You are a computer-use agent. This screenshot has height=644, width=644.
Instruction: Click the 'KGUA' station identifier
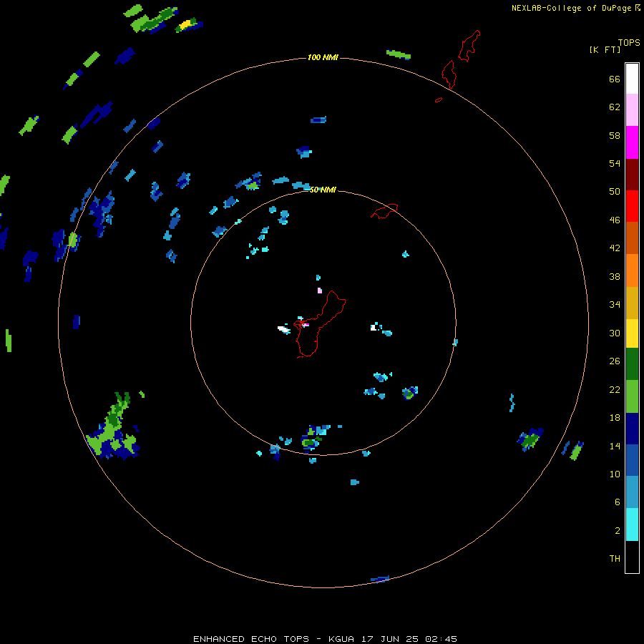341,639
